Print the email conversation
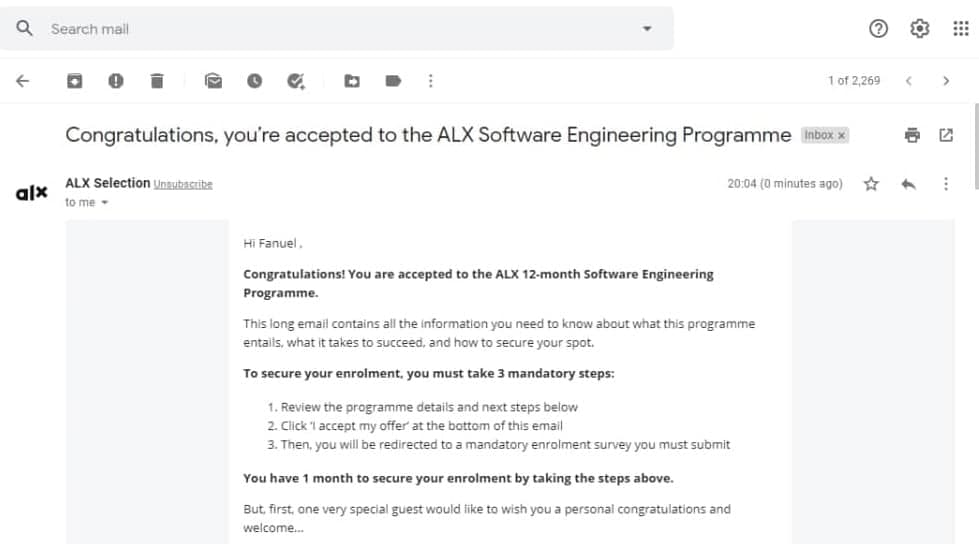The image size is (979, 544). pyautogui.click(x=912, y=135)
